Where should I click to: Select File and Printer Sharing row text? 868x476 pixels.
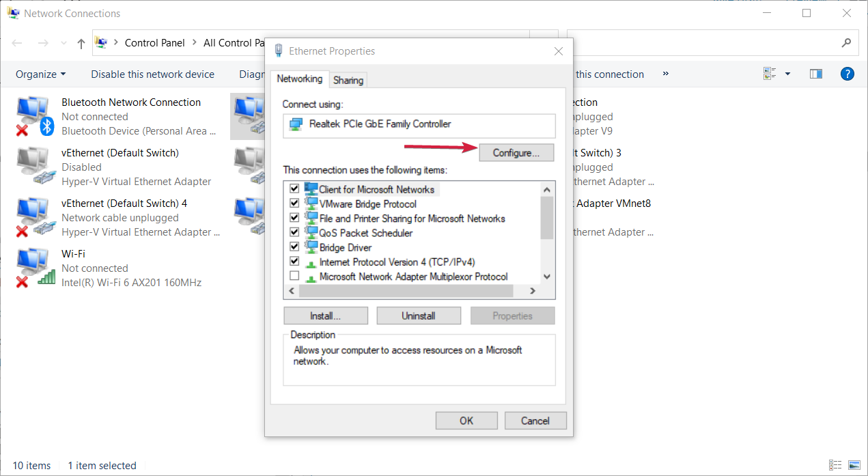click(x=412, y=219)
